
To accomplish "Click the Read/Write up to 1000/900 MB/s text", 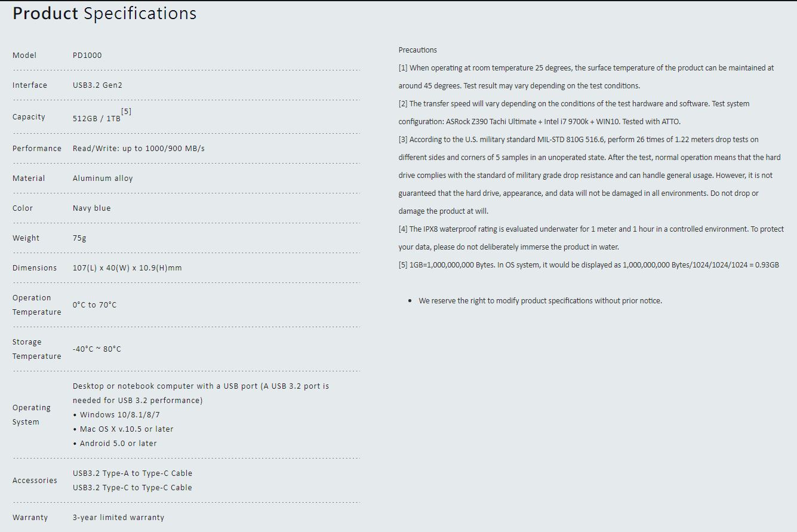I will 139,149.
